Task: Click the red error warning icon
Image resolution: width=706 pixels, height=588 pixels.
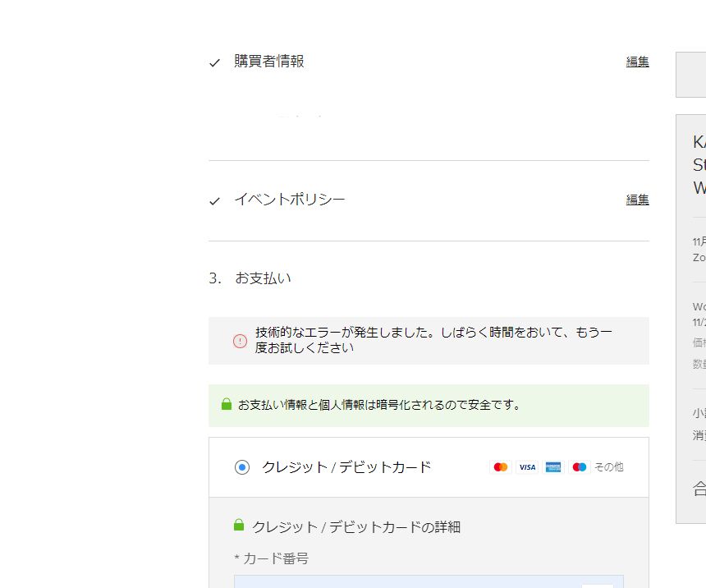Action: pyautogui.click(x=240, y=341)
